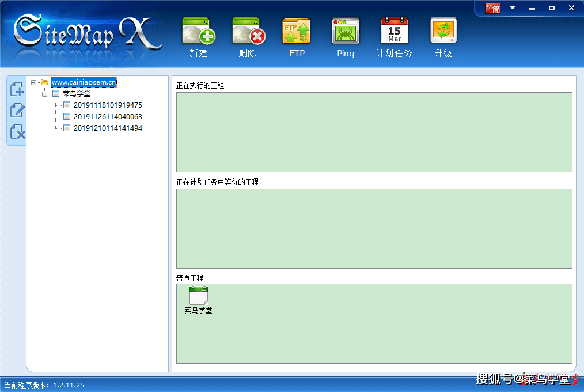This screenshot has height=392, width=584.
Task: Click the 删除 delete project icon
Action: (x=248, y=31)
